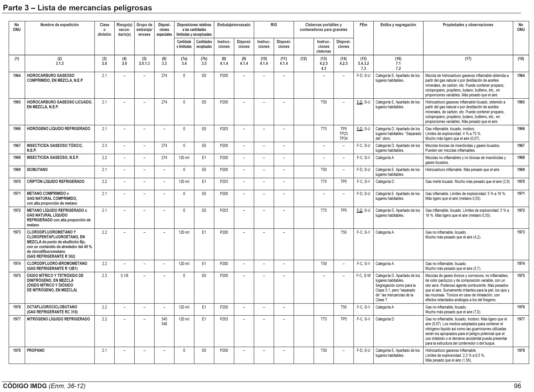The width and height of the screenshot is (534, 392).
Task: Click "F-C, S-W" FEm code in row 1975
Action: [x=363, y=275]
